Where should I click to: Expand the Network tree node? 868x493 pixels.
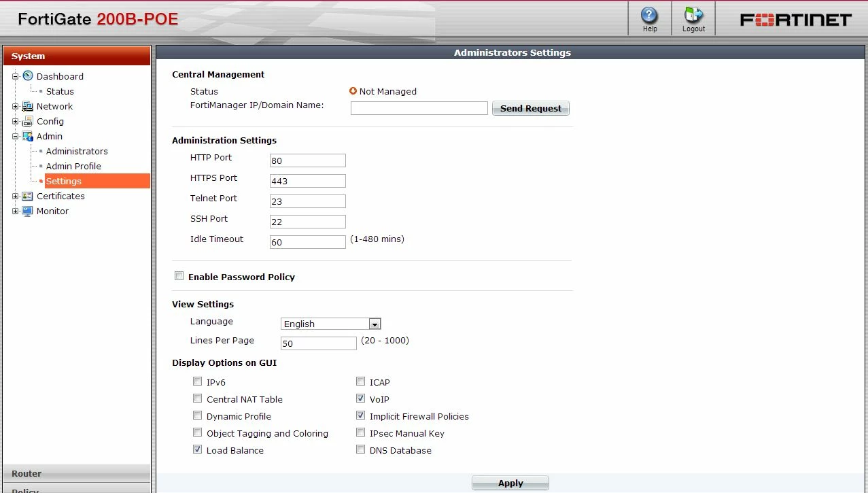click(x=16, y=106)
